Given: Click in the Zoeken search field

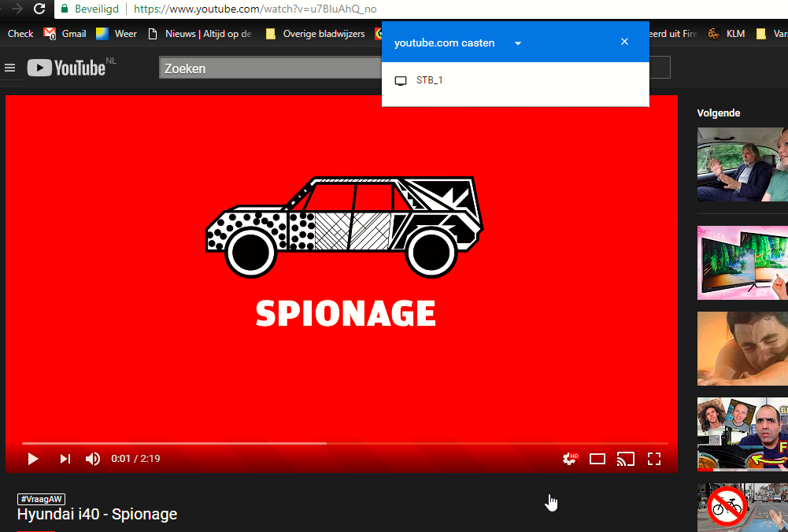Looking at the screenshot, I should [x=272, y=68].
